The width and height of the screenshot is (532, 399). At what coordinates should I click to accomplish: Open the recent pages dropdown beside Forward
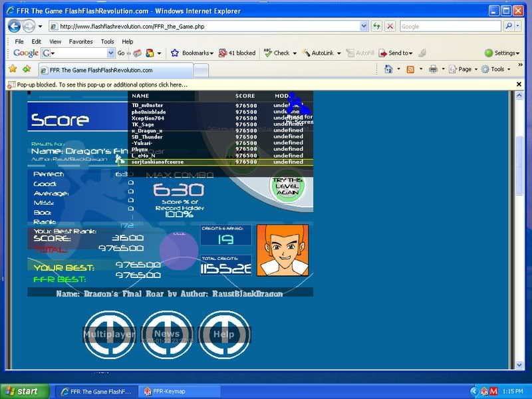[x=40, y=26]
